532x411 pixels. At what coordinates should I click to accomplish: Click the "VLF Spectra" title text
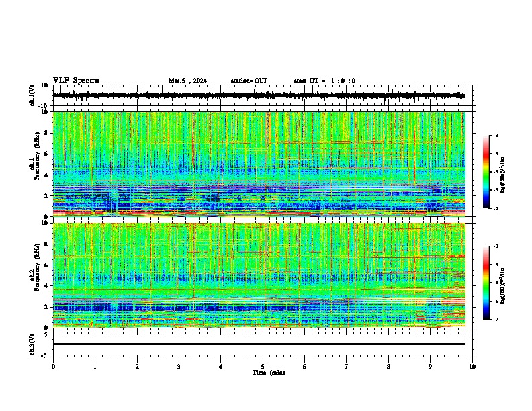[76, 81]
